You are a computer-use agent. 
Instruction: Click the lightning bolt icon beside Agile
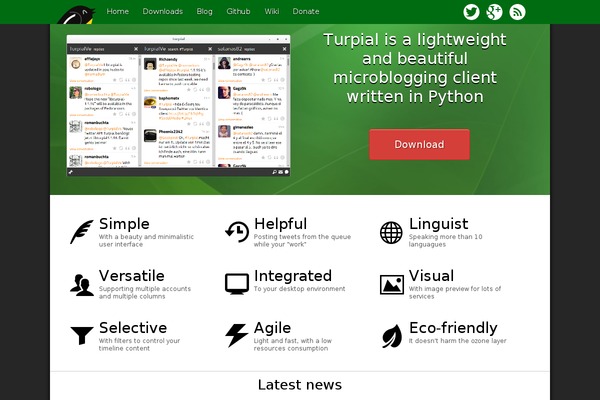(236, 335)
